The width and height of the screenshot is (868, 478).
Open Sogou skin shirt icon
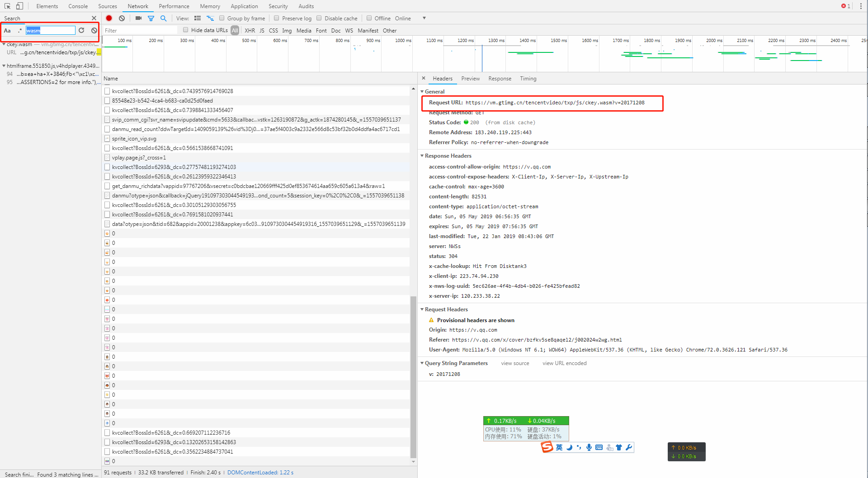619,447
